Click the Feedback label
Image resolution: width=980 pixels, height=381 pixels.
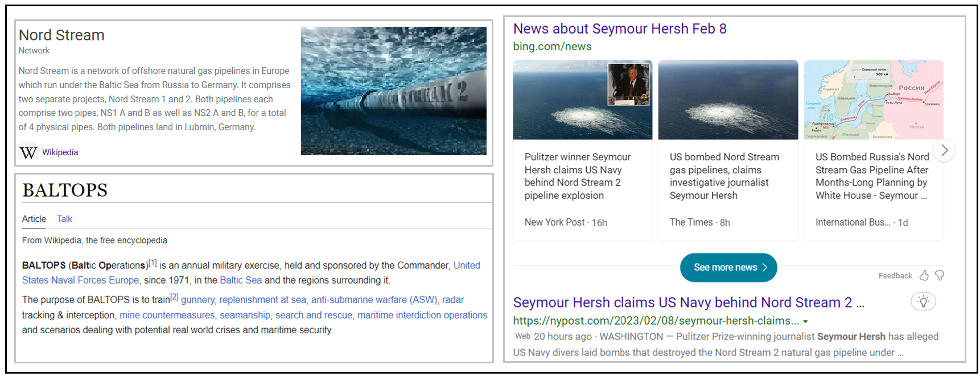tap(895, 276)
